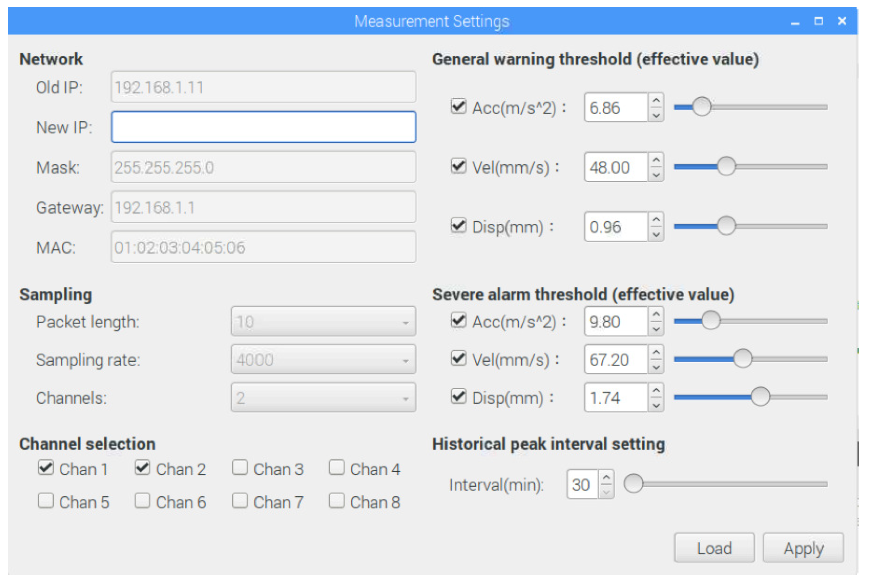Click down arrow on general Vel spinner
870x588 pixels.
point(656,175)
